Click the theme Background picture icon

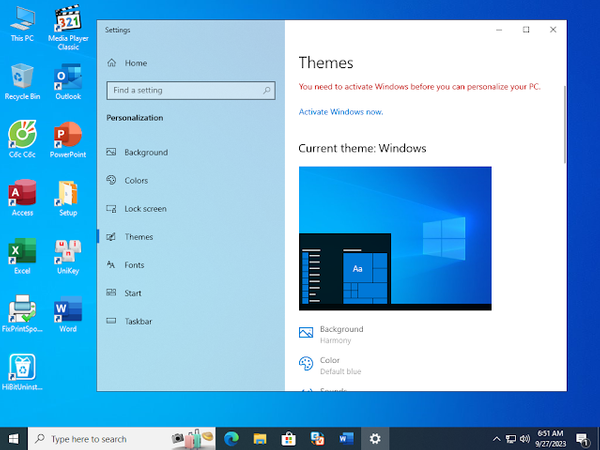[x=306, y=332]
